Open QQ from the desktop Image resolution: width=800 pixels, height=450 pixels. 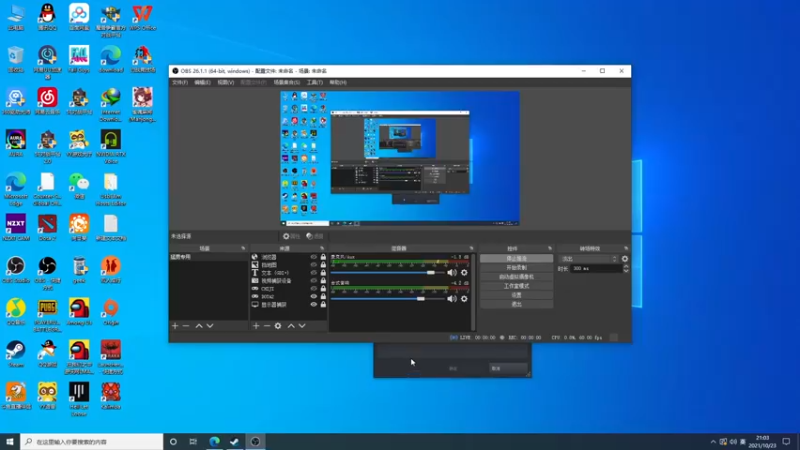point(47,17)
